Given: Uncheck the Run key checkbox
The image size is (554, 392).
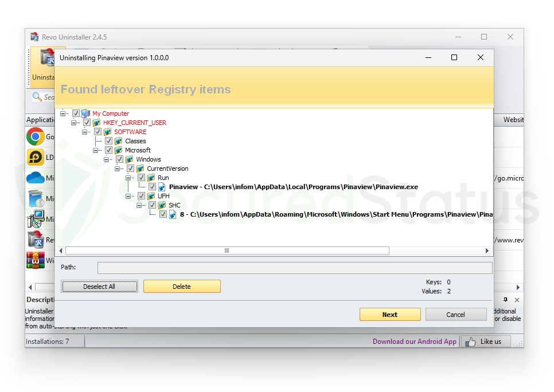Looking at the screenshot, I should click(x=142, y=178).
